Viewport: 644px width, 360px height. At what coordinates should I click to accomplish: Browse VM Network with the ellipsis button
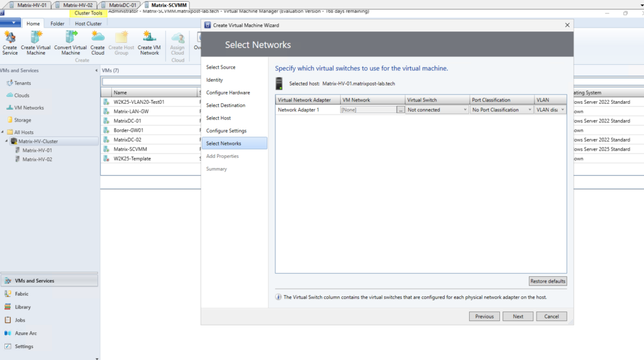pyautogui.click(x=401, y=110)
